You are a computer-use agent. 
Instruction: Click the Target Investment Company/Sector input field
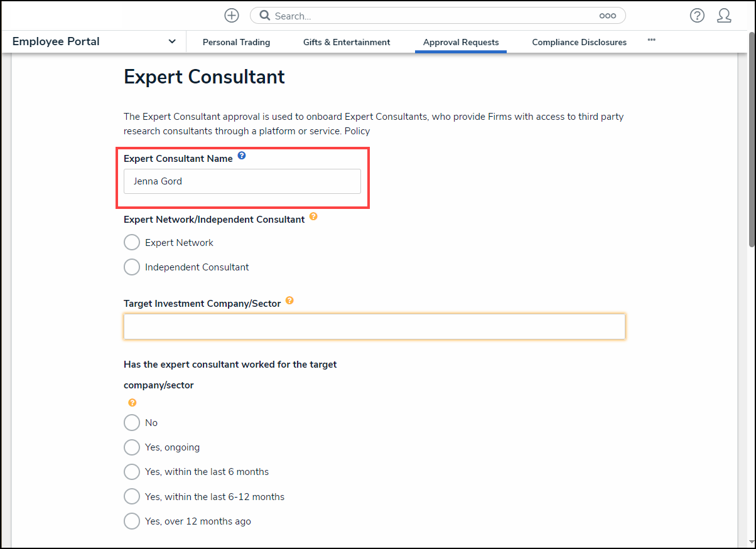click(374, 326)
